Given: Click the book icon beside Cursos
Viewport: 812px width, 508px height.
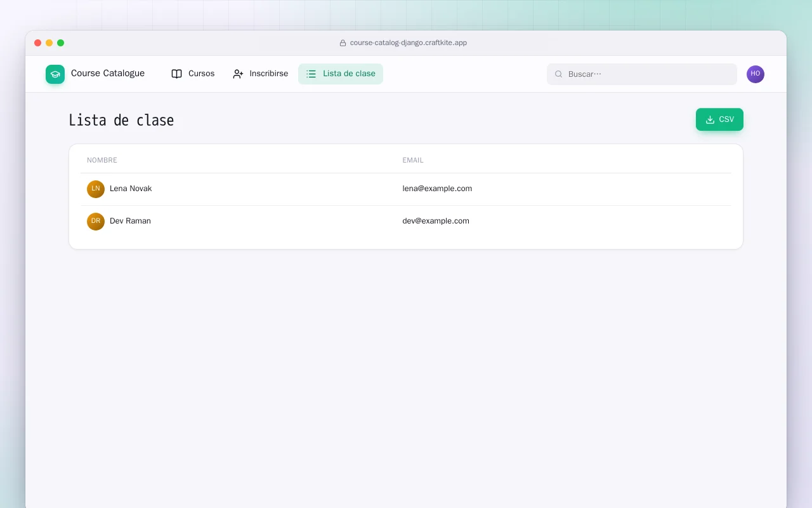Looking at the screenshot, I should (x=177, y=74).
